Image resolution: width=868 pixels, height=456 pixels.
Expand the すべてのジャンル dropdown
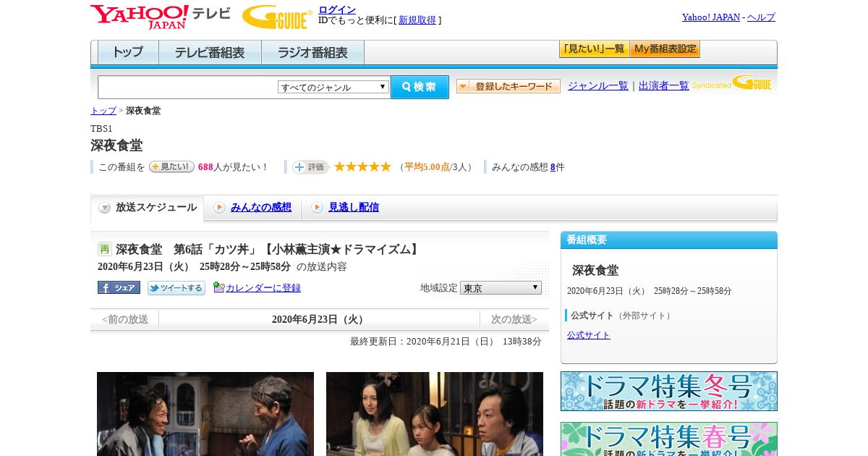click(x=333, y=87)
